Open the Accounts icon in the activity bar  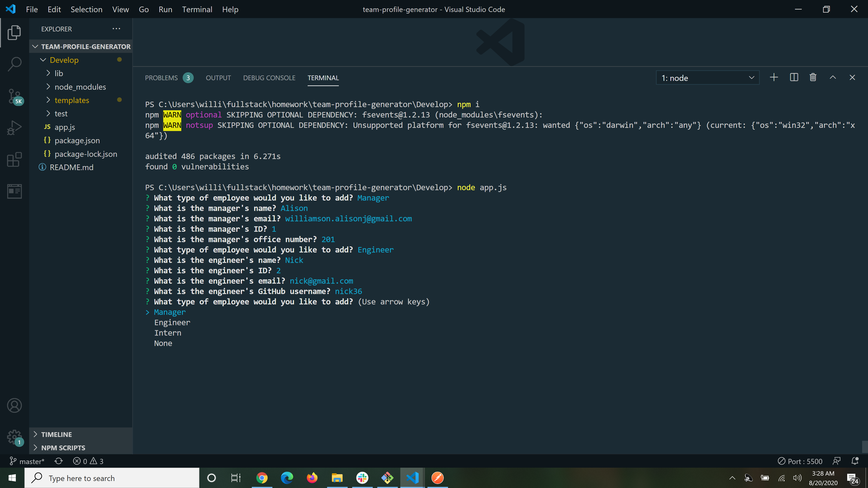coord(14,406)
